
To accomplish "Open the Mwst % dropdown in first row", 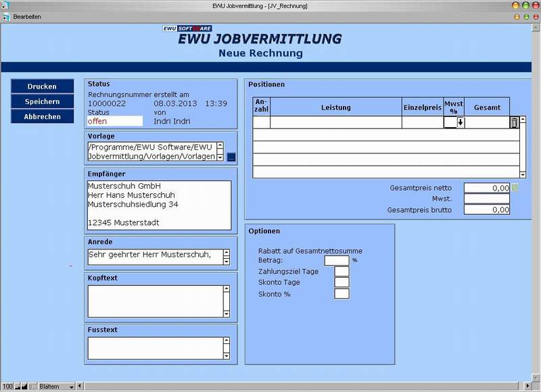I will point(461,122).
